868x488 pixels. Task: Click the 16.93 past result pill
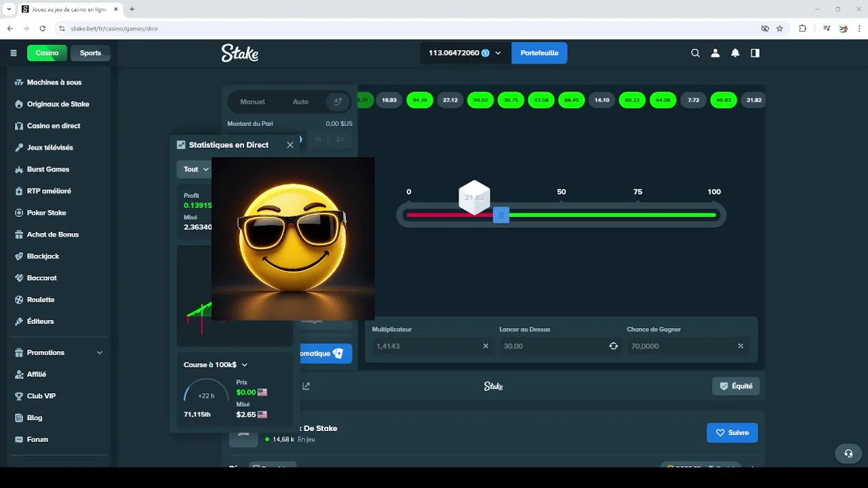[x=389, y=100]
